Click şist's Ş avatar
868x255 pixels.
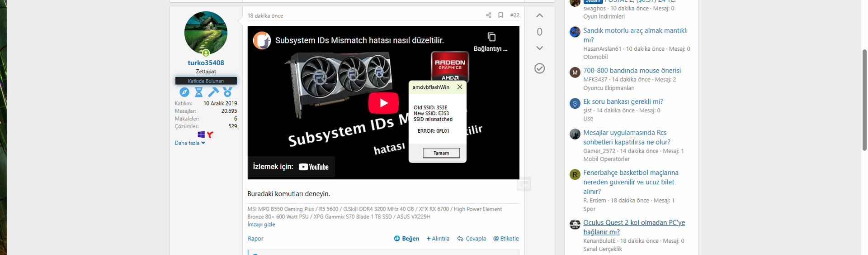(x=575, y=103)
